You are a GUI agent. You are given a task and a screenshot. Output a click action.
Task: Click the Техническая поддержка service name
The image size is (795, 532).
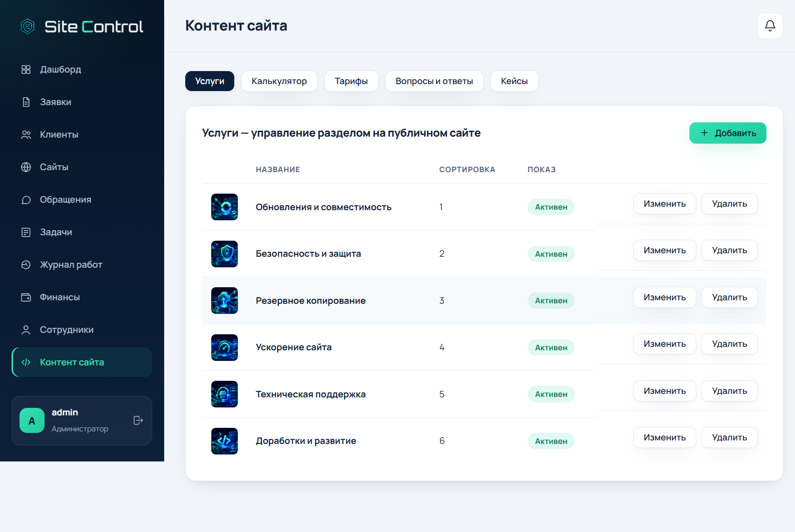click(311, 394)
